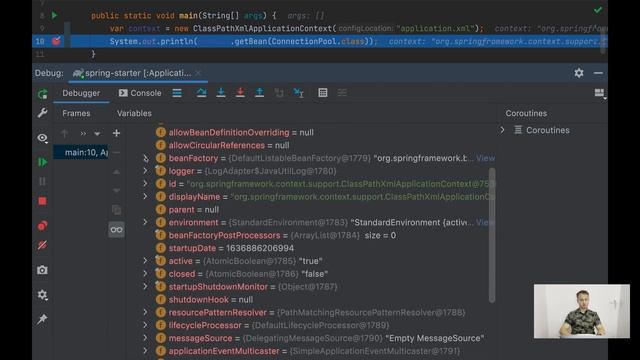
Task: Expand the environment field
Action: 145,222
